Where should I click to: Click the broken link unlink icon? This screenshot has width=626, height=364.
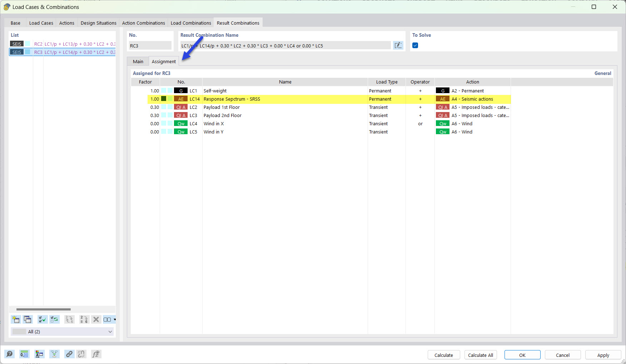[81, 354]
